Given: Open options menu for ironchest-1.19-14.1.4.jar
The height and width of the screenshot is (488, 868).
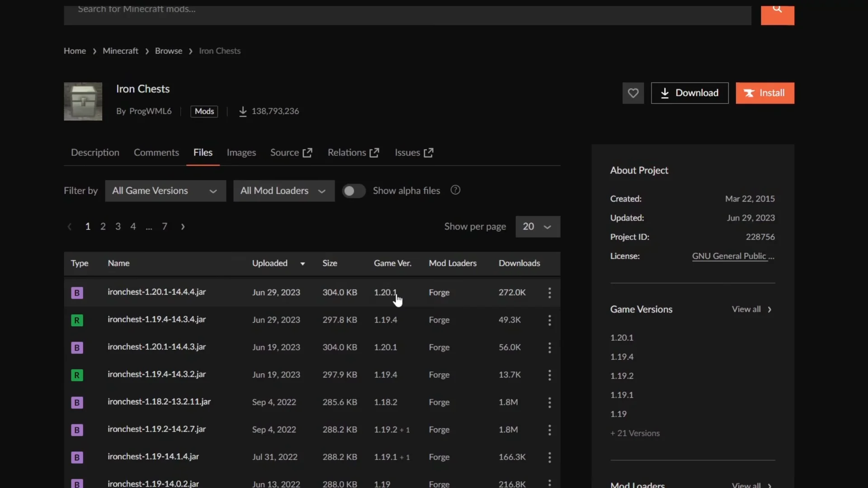Looking at the screenshot, I should [x=550, y=457].
